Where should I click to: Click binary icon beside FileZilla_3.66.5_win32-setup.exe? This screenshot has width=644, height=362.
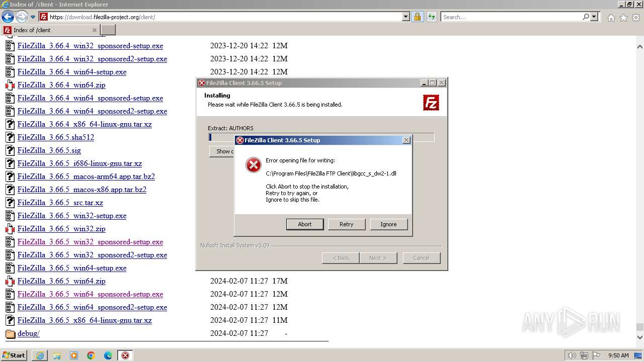pyautogui.click(x=10, y=216)
